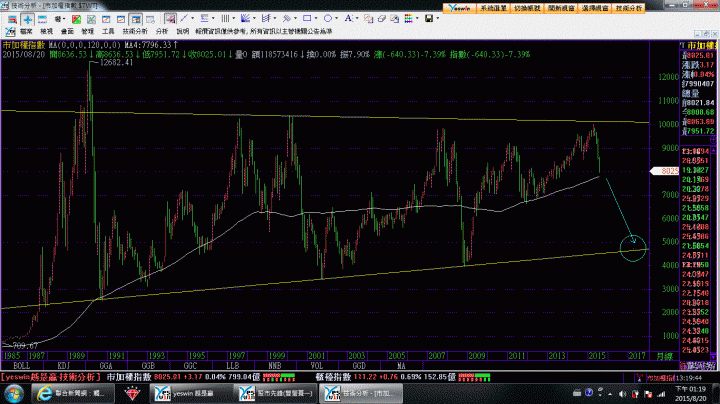This screenshot has width=720, height=404.
Task: Expand the color palette dropdown arrow
Action: pyautogui.click(x=417, y=19)
